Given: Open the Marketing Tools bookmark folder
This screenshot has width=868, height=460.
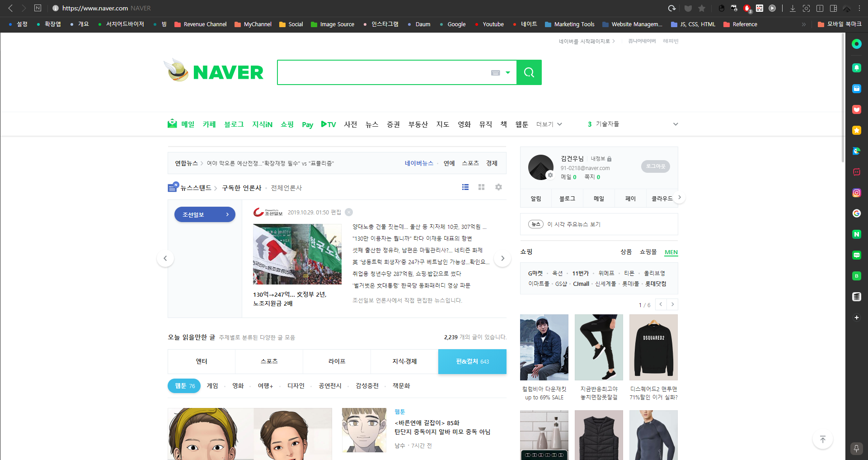Looking at the screenshot, I should point(570,24).
